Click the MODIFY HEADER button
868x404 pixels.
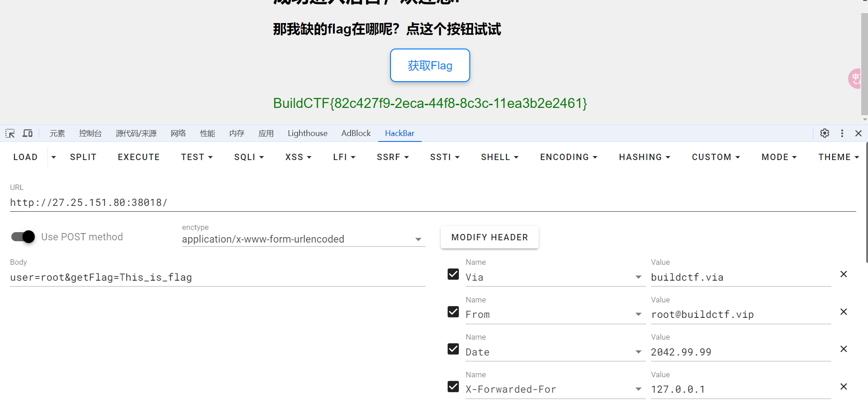(489, 237)
